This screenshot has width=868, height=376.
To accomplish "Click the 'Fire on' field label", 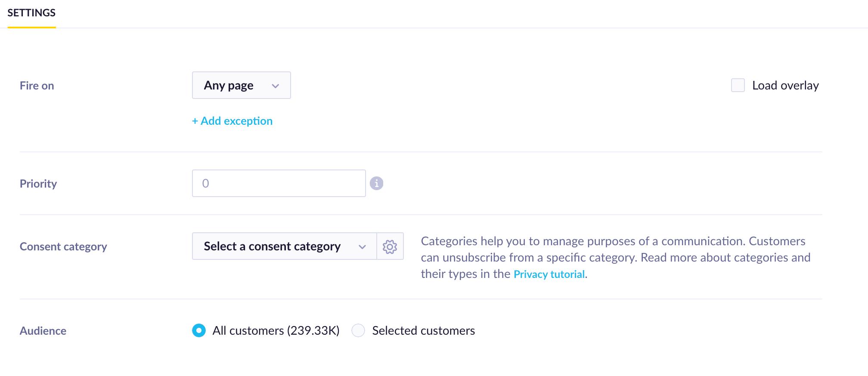I will (37, 86).
